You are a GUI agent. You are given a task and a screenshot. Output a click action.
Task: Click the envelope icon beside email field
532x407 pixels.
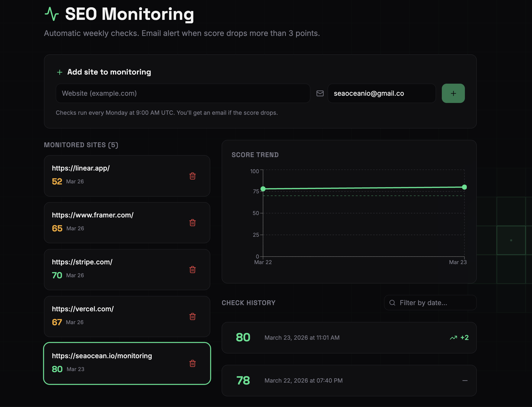point(320,93)
